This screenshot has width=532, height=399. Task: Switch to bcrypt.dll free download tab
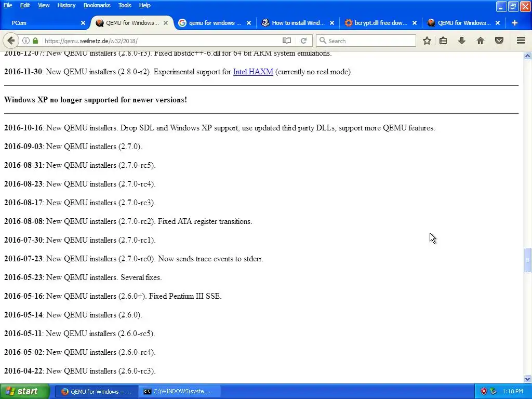coord(380,23)
